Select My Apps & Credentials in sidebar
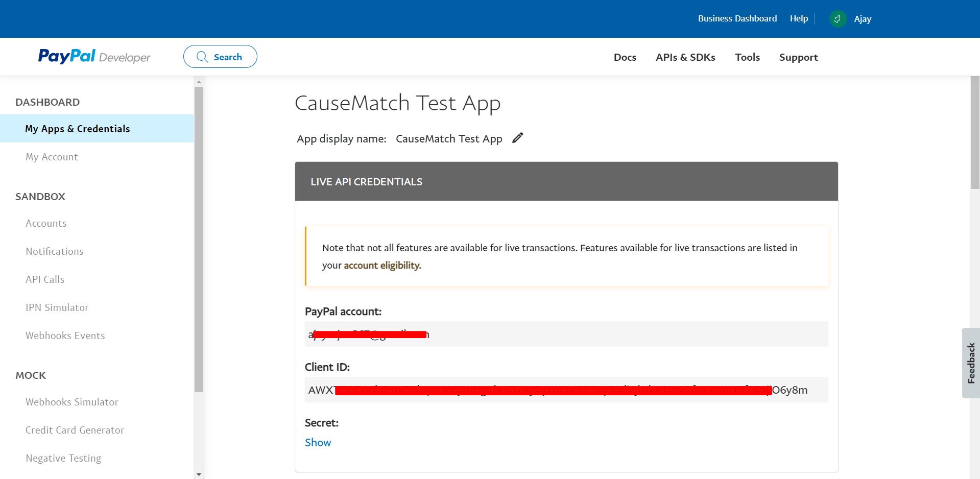Image resolution: width=980 pixels, height=479 pixels. tap(97, 129)
